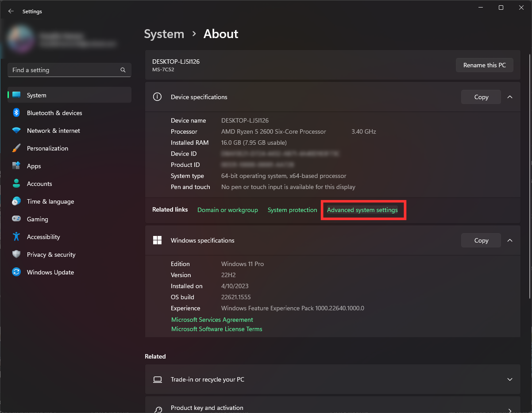Click the Bluetooth & devices icon
This screenshot has height=413, width=532.
tap(16, 113)
